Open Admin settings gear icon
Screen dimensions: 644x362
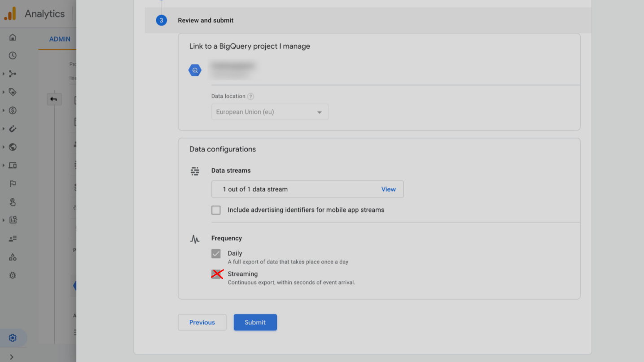coord(13,338)
